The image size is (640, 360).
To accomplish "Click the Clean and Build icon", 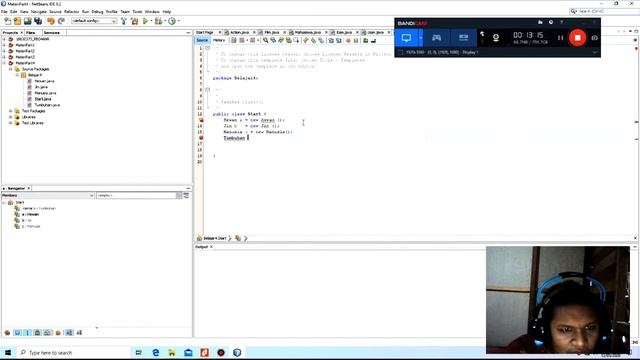I will pyautogui.click(x=134, y=21).
